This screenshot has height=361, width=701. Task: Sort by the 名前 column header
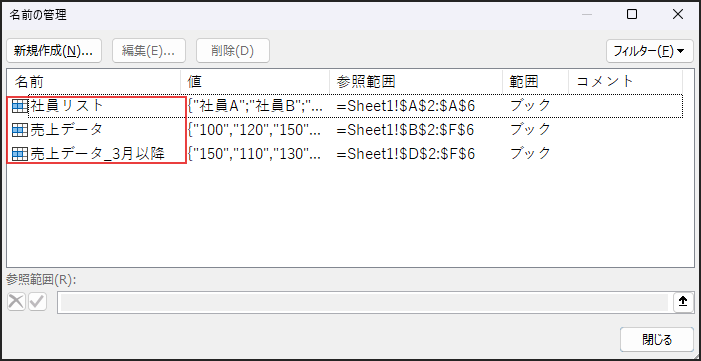coord(94,81)
